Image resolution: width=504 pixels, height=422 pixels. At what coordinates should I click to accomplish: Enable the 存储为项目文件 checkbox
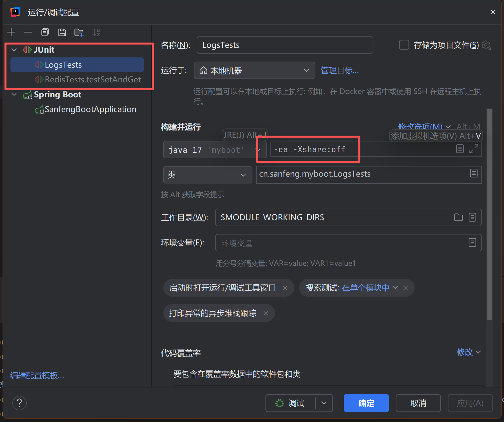coord(404,45)
